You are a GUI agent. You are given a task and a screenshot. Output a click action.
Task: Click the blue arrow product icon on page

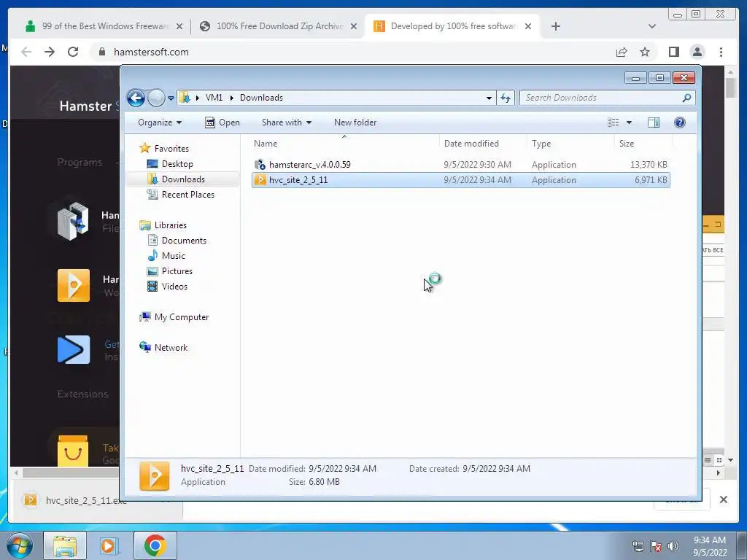click(x=74, y=349)
